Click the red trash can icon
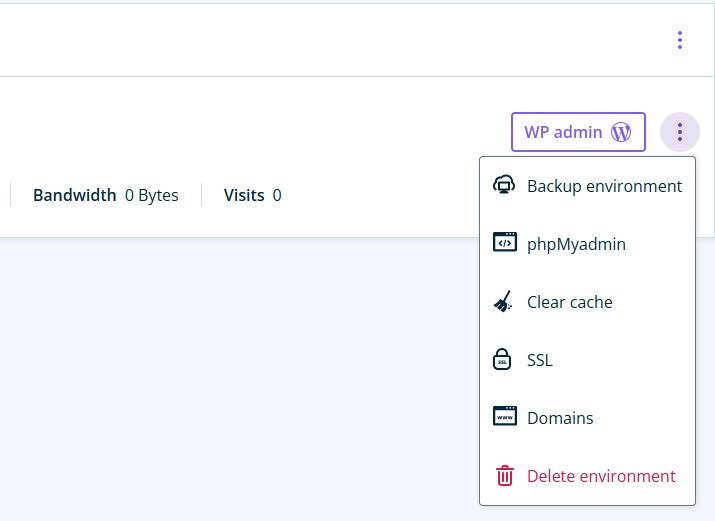 [505, 475]
